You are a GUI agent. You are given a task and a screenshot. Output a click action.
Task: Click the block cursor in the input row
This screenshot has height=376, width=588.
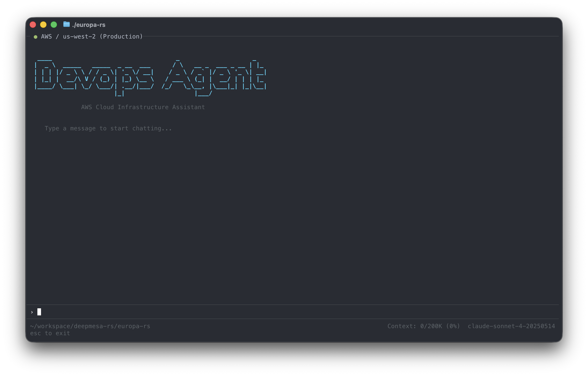click(39, 312)
